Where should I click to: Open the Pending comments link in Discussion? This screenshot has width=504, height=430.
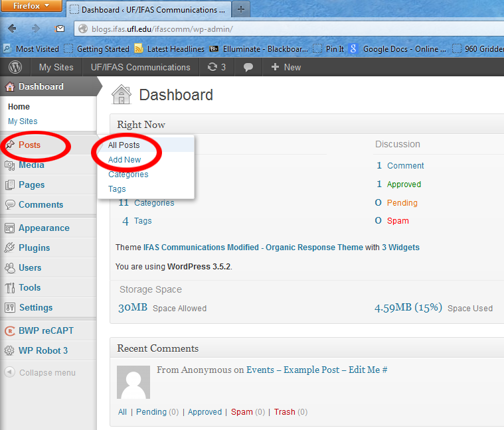[402, 203]
